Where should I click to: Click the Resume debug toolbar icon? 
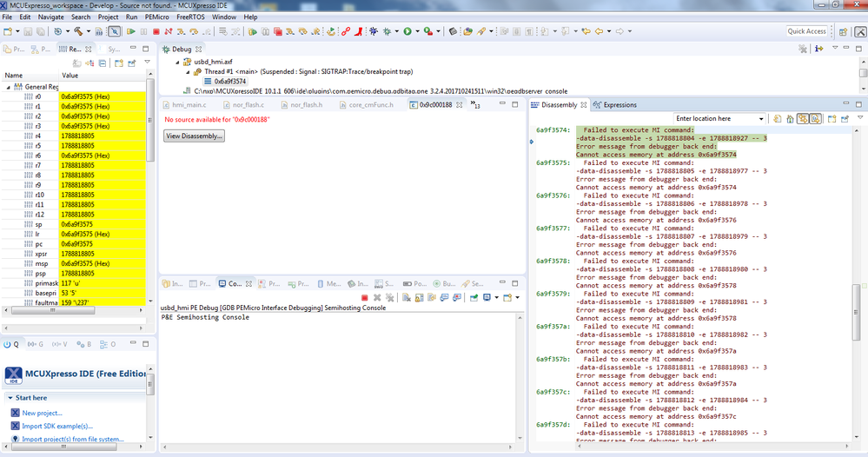131,31
